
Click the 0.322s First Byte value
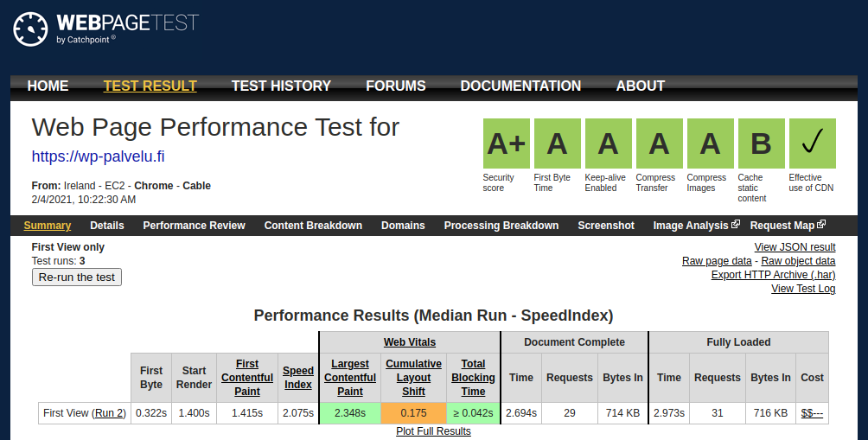151,413
